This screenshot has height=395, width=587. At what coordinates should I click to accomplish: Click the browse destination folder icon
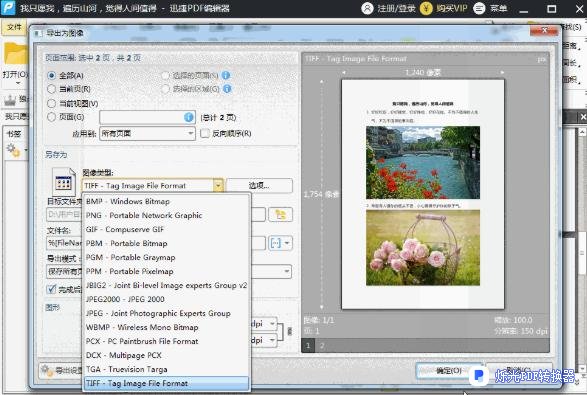coord(280,215)
